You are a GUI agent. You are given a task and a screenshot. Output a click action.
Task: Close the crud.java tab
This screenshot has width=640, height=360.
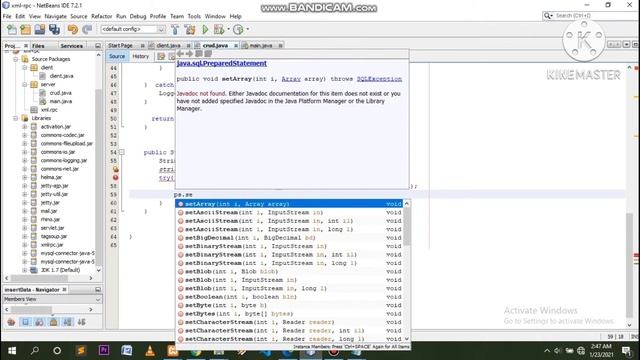[x=236, y=46]
